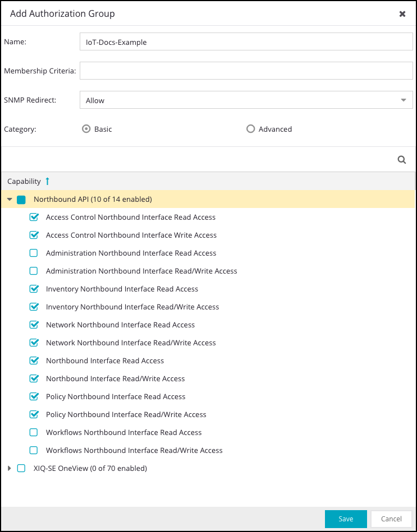Click the Save button
417x532 pixels.
(346, 519)
